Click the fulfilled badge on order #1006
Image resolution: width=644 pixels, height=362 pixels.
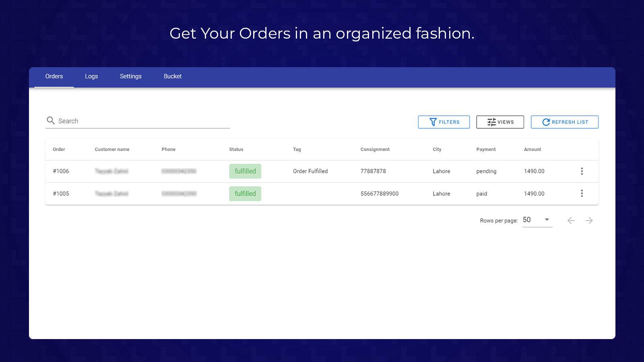click(x=245, y=171)
